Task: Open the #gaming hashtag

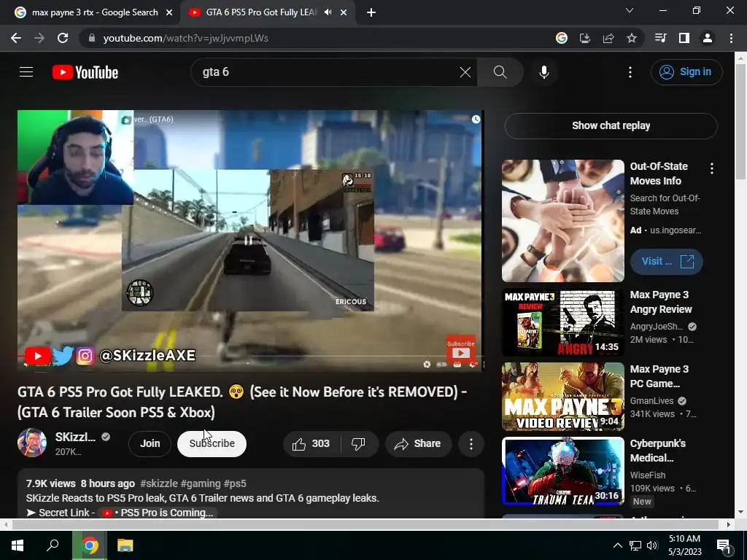Action: [200, 483]
